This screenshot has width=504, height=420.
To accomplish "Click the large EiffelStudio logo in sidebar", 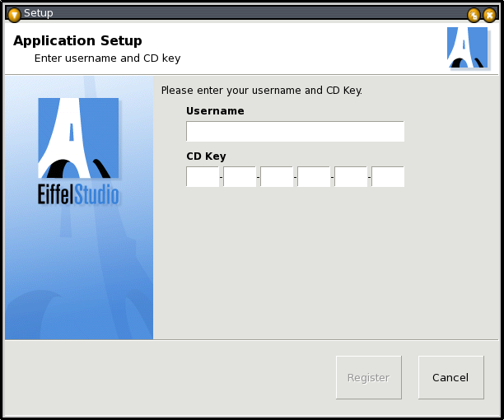I will (x=78, y=138).
